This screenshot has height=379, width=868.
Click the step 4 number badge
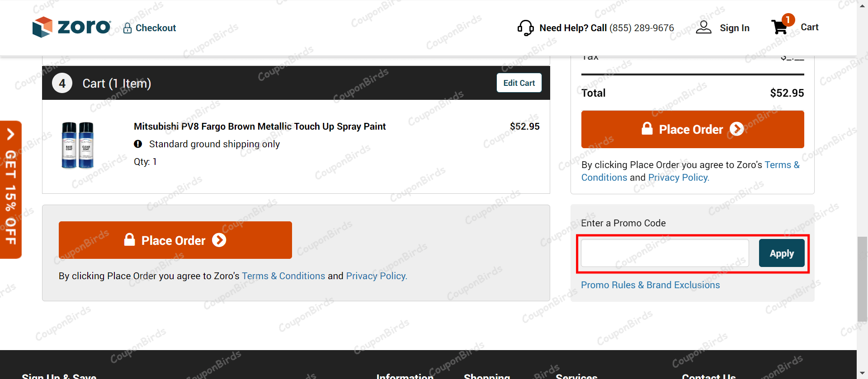(62, 83)
